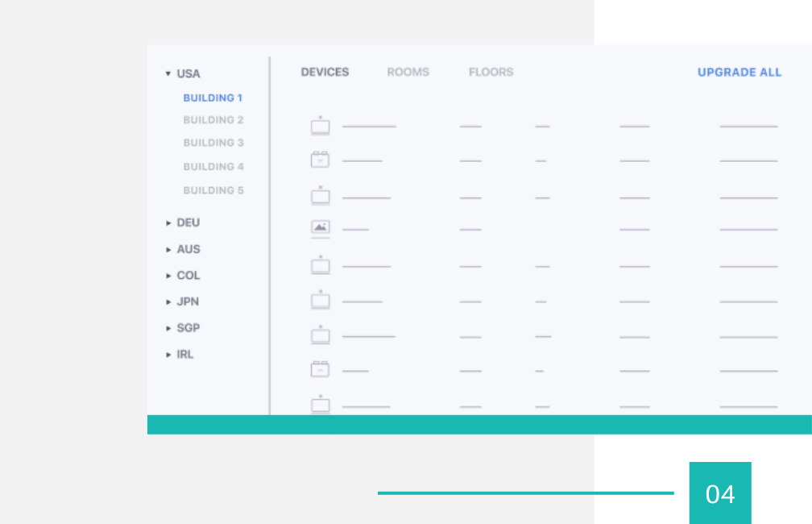This screenshot has height=524, width=812.
Task: Select the Devices tab
Action: 325,73
